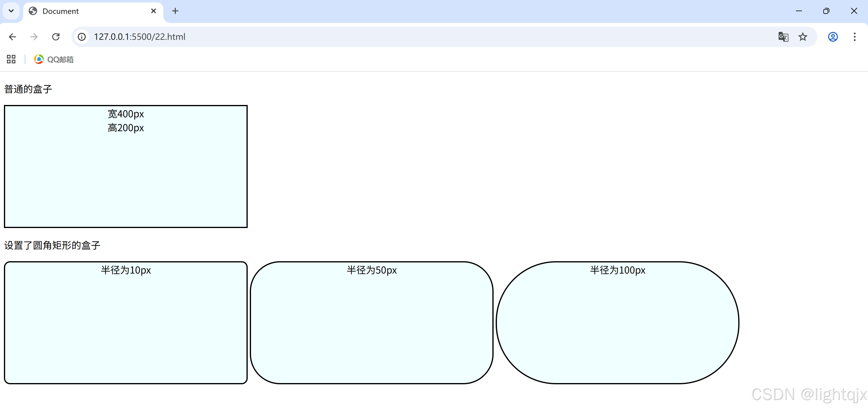Open the QQ邮箱 bookmark
Image resolution: width=868 pixels, height=409 pixels.
pos(54,59)
